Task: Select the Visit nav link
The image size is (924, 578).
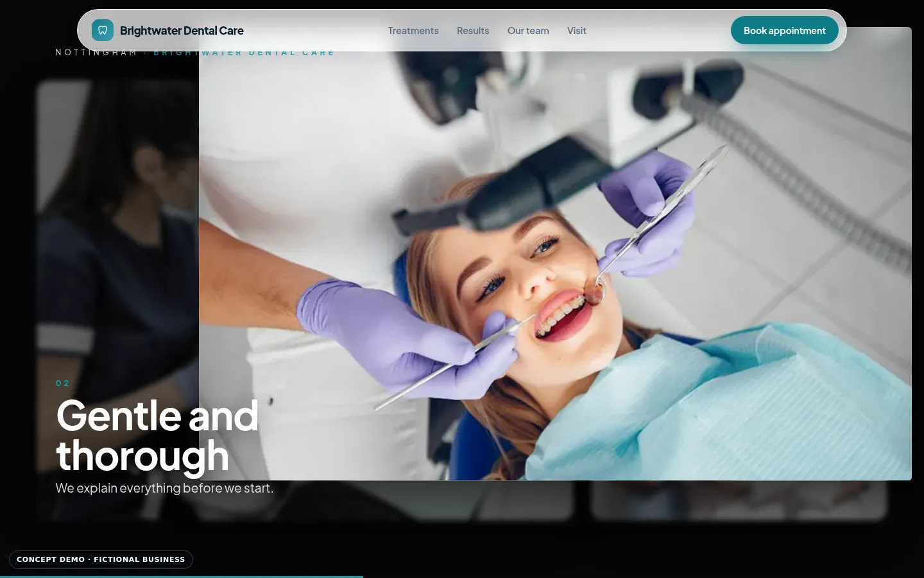Action: coord(577,31)
